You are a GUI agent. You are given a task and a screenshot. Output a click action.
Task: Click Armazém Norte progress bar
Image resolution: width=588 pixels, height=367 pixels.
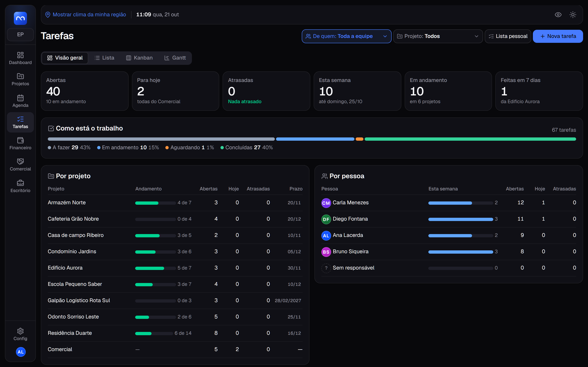coord(156,203)
